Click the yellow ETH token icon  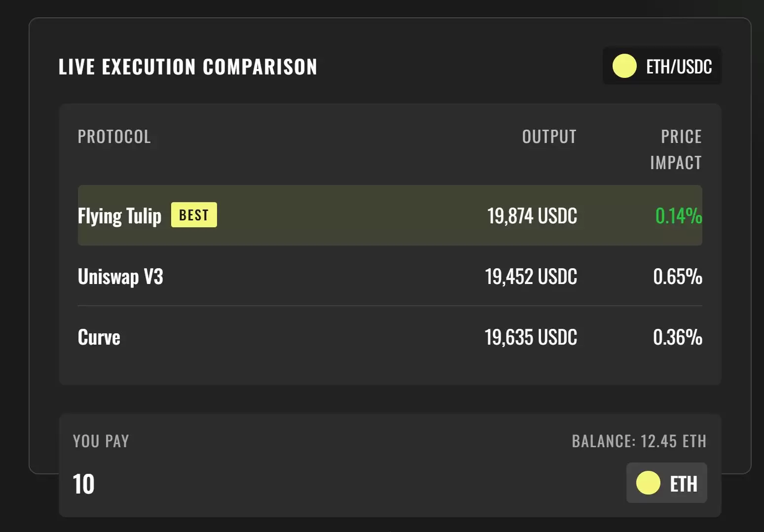pos(648,483)
